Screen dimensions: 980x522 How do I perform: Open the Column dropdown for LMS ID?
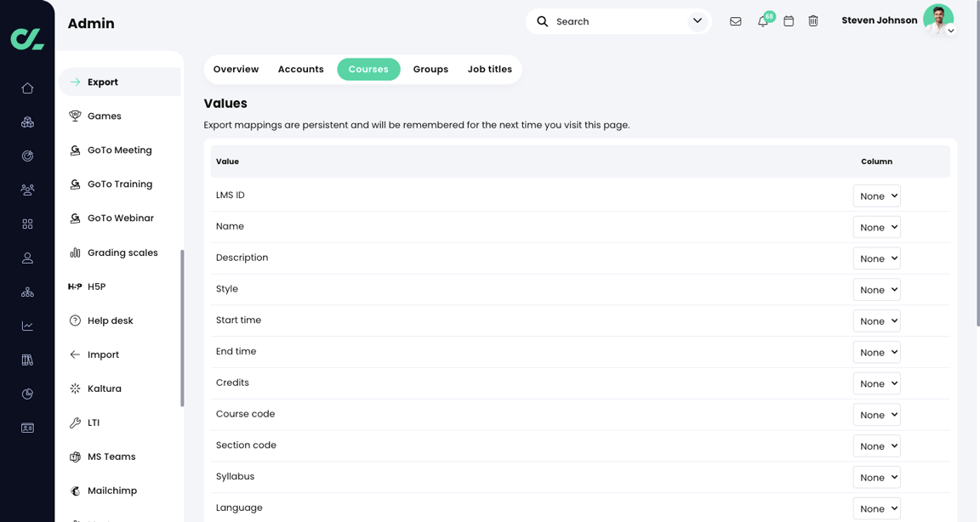[x=876, y=196]
